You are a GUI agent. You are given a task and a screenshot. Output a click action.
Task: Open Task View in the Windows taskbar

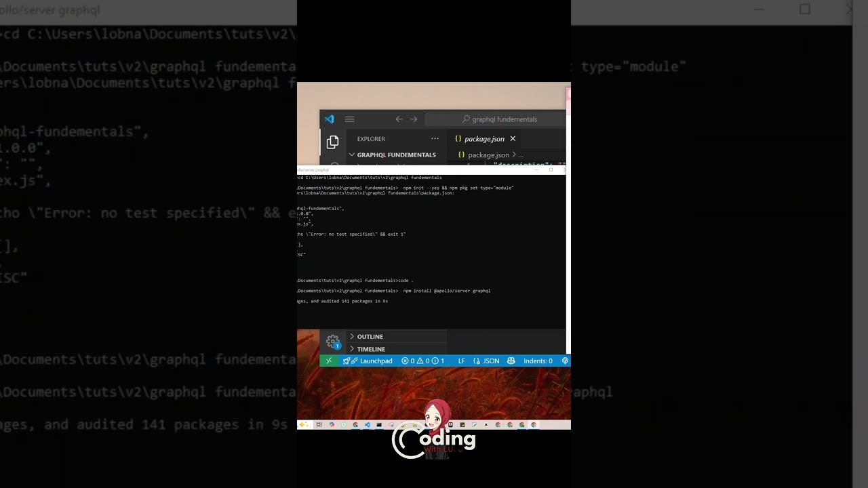click(319, 425)
